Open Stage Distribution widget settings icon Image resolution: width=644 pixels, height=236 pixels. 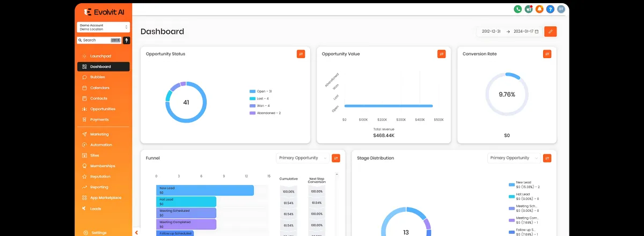(547, 158)
